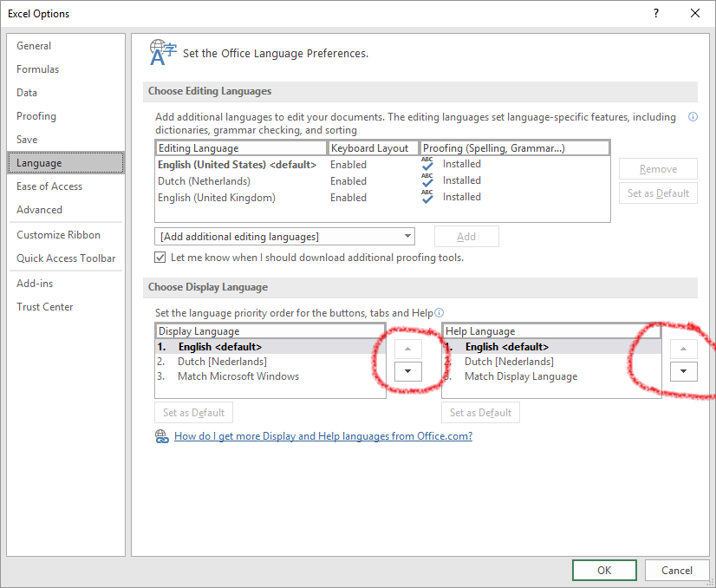The image size is (716, 588).
Task: Open the Ease of Access category
Action: pyautogui.click(x=66, y=186)
